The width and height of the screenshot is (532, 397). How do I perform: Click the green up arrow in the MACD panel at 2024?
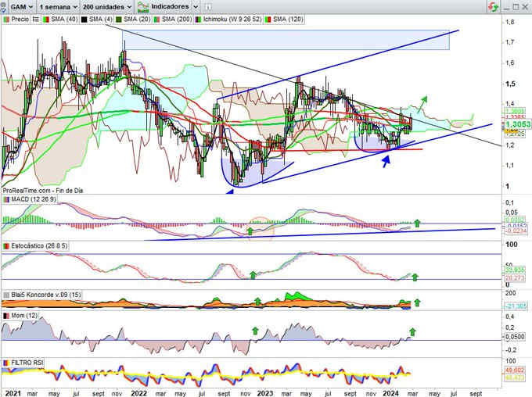(x=417, y=224)
